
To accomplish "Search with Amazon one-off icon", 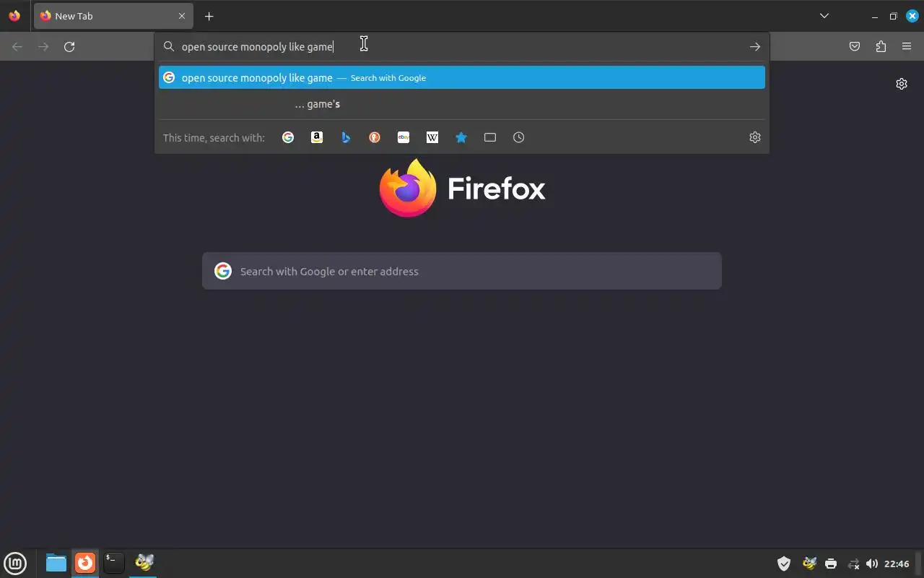I will pos(317,137).
